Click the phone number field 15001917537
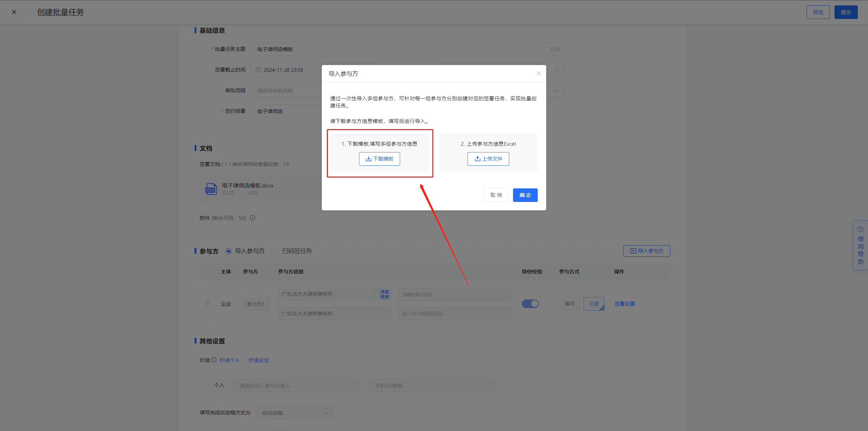 [455, 294]
